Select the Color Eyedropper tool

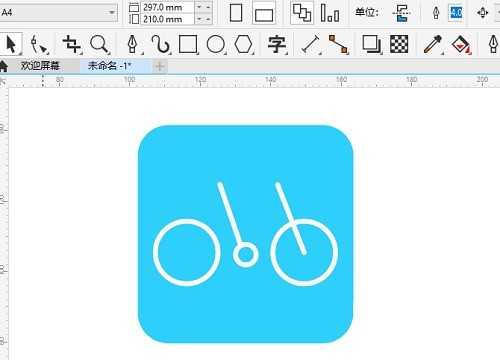(433, 44)
